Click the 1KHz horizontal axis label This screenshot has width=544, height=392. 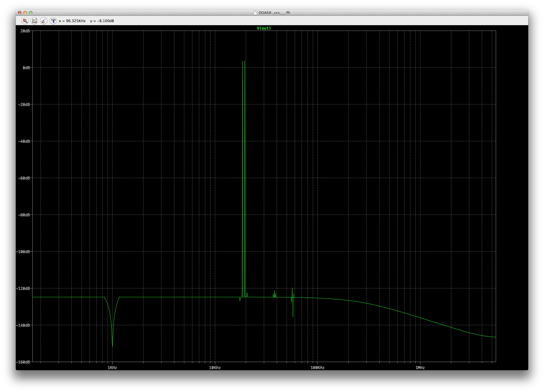[x=112, y=368]
